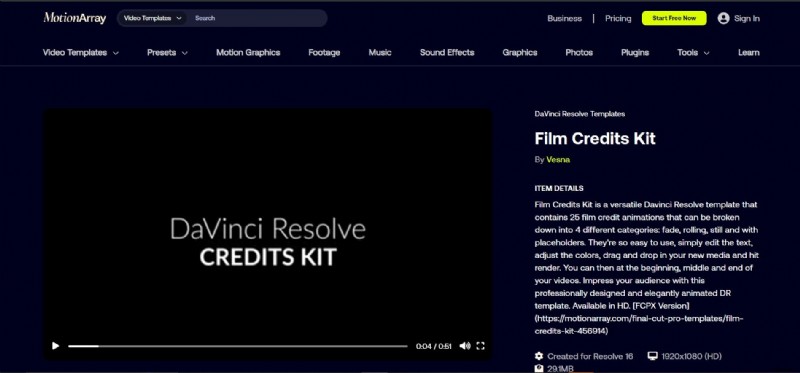Click the MotionArray logo
Screen dimensions: 800x373
click(x=74, y=18)
